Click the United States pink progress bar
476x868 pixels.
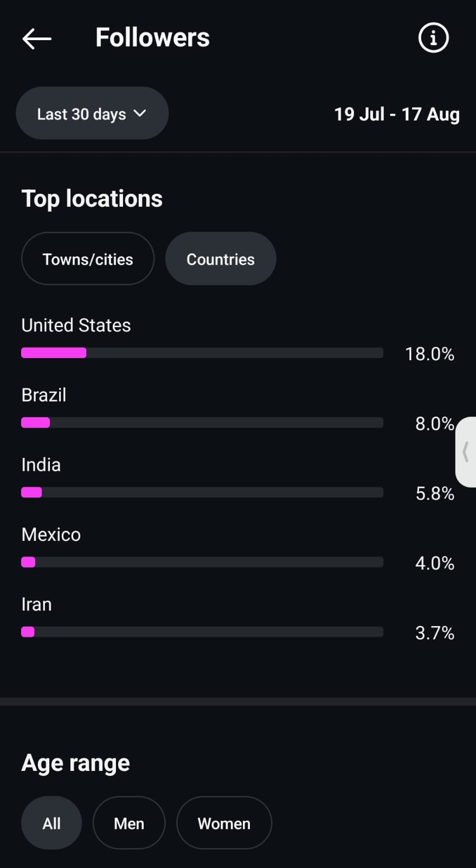coord(54,353)
